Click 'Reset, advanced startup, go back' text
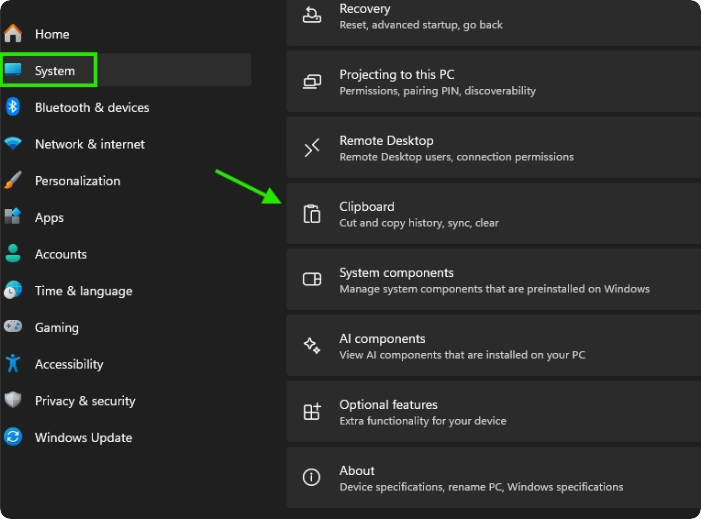The height and width of the screenshot is (519, 701). coord(421,25)
